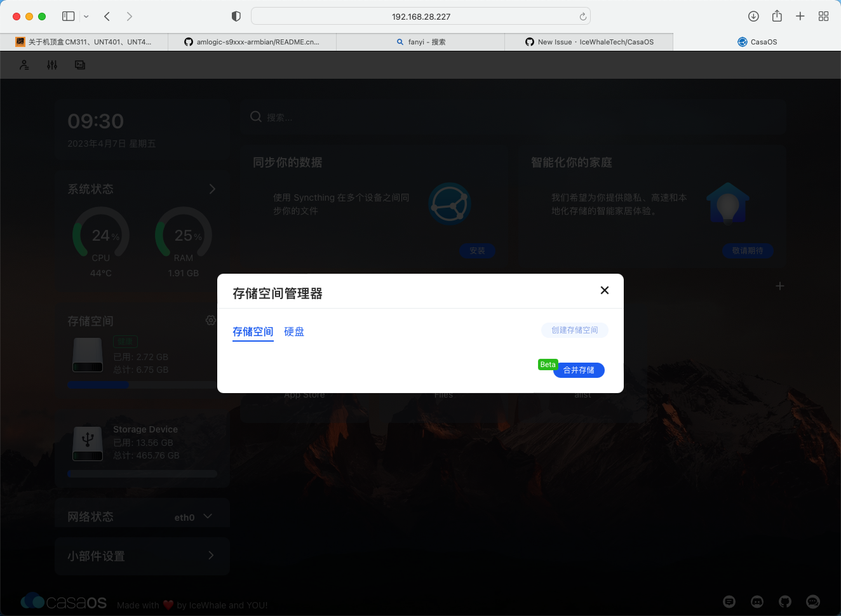Toggle the Safari sidebar
Screen dimensions: 841x616
tap(69, 17)
